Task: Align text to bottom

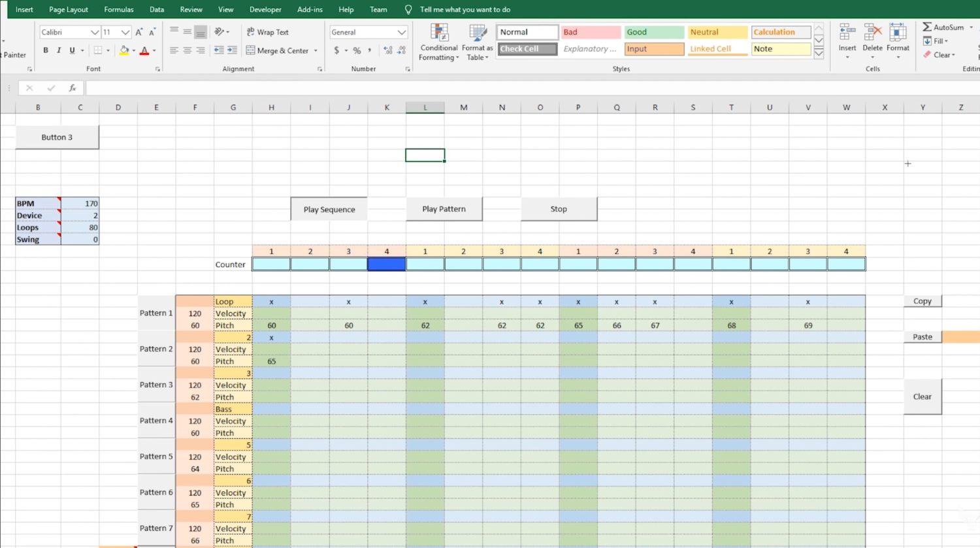Action: [x=201, y=31]
